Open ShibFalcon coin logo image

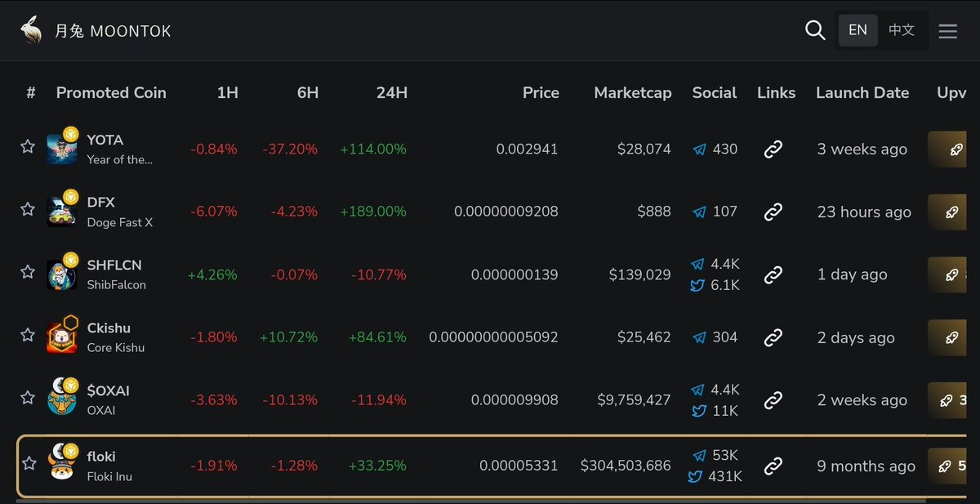[62, 273]
